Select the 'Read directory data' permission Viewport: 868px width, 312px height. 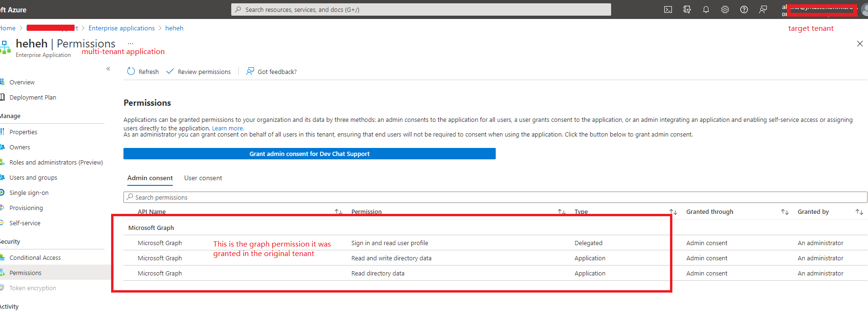(x=378, y=273)
